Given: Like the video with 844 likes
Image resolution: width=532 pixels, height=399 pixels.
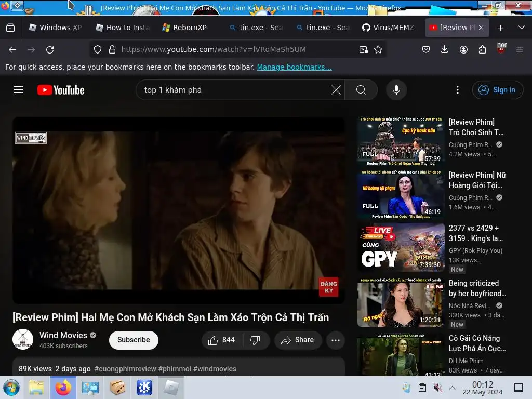Looking at the screenshot, I should tap(222, 340).
